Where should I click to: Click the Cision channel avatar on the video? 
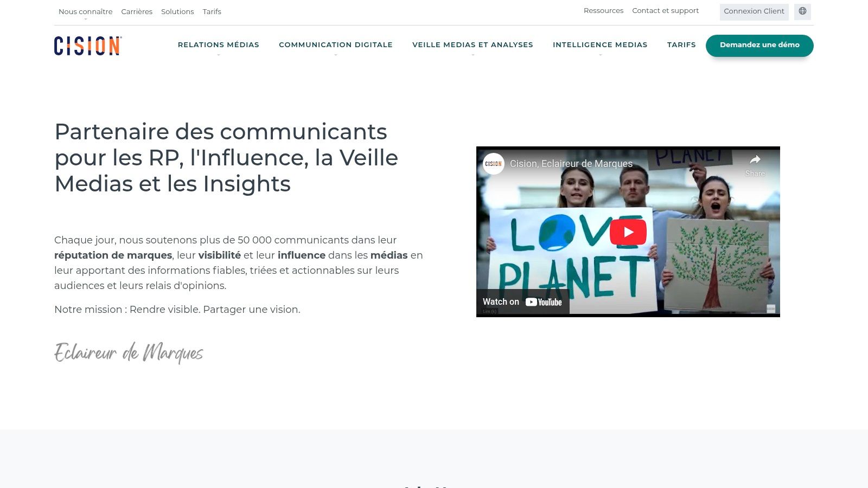coord(494,164)
